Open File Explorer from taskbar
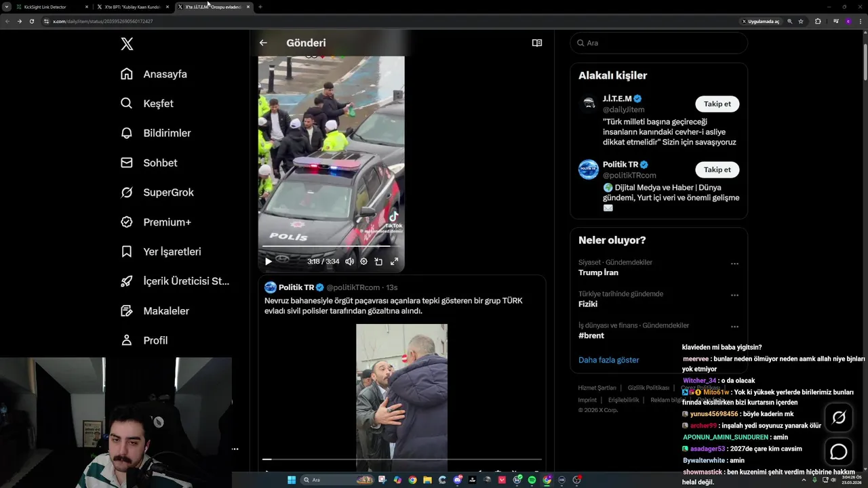The image size is (868, 488). coord(428,480)
